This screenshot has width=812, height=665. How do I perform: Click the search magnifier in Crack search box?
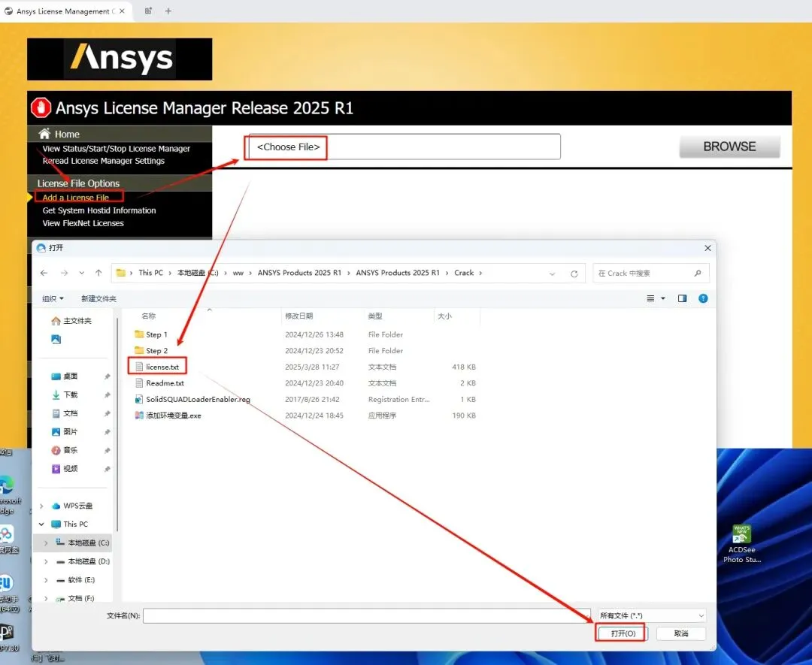coord(698,274)
